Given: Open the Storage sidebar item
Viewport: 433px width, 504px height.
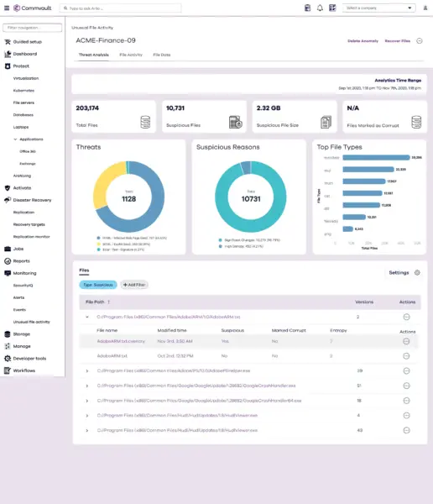Looking at the screenshot, I should point(22,334).
